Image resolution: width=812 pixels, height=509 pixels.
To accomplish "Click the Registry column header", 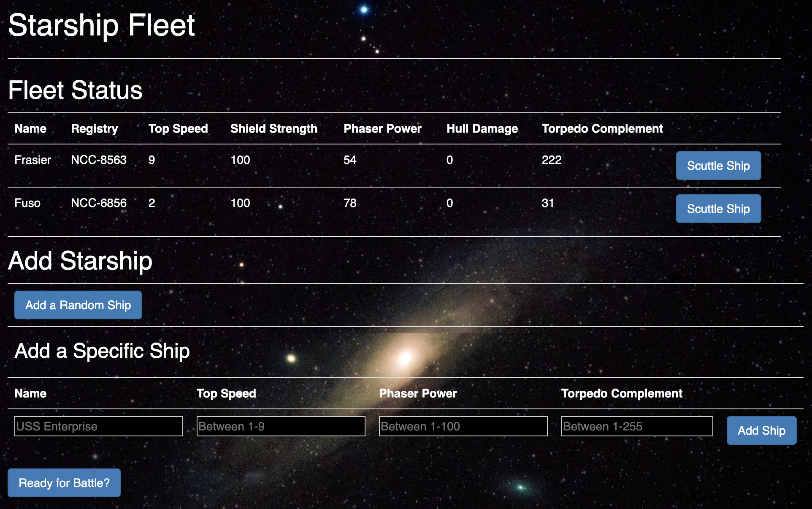I will (x=95, y=128).
